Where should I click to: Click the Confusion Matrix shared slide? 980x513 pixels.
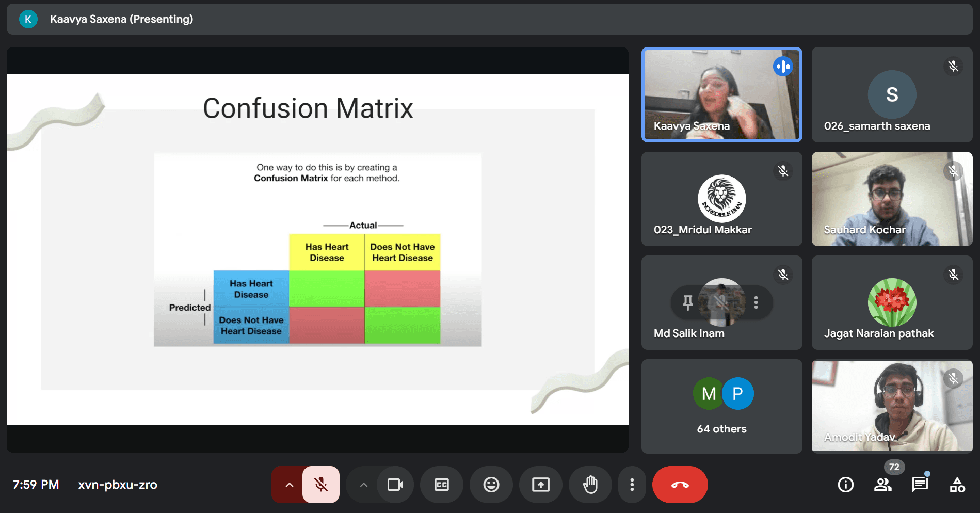(x=317, y=250)
